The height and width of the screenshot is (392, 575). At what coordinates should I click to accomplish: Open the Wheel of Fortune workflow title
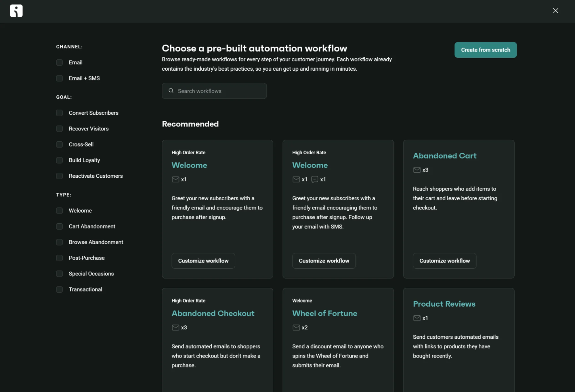pyautogui.click(x=325, y=313)
